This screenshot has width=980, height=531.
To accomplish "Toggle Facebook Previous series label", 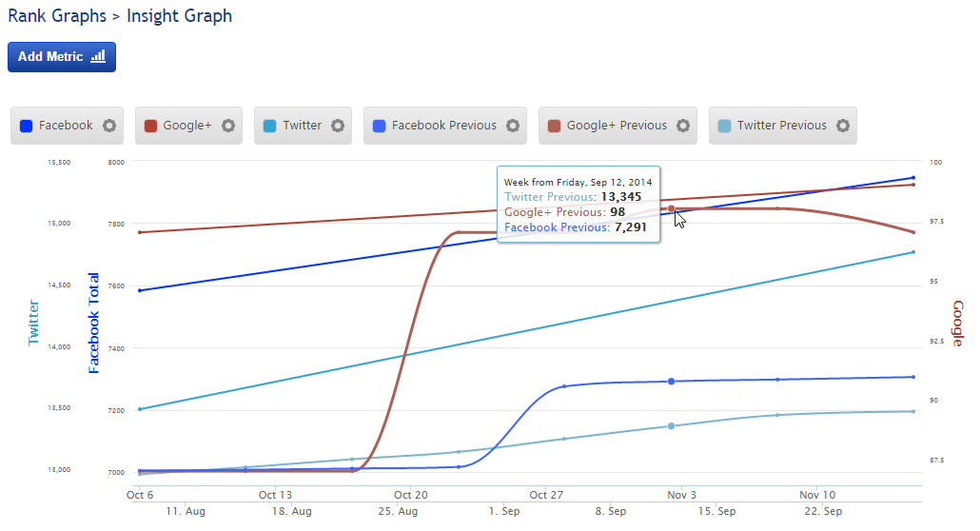I will pos(443,126).
